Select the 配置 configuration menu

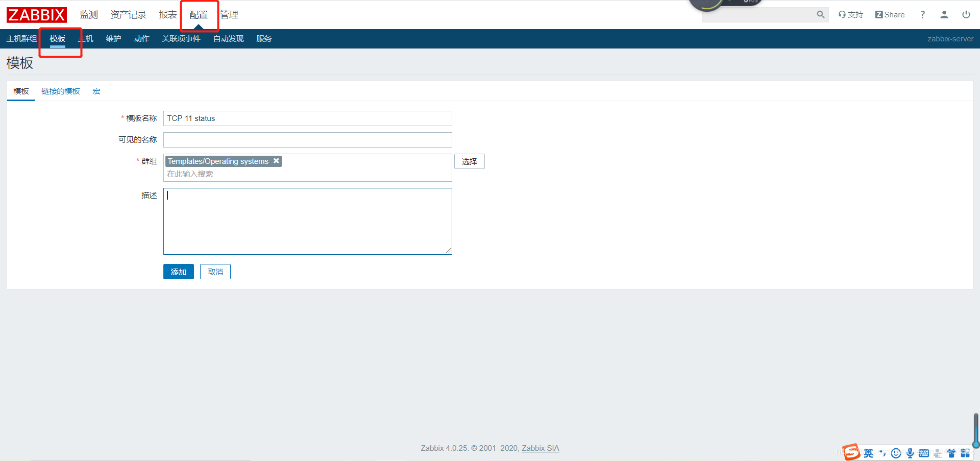click(199, 15)
